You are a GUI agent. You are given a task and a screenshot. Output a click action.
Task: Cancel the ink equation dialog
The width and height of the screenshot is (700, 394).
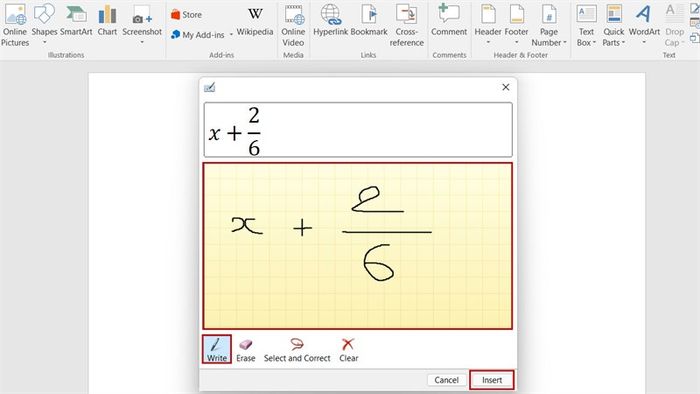tap(446, 380)
